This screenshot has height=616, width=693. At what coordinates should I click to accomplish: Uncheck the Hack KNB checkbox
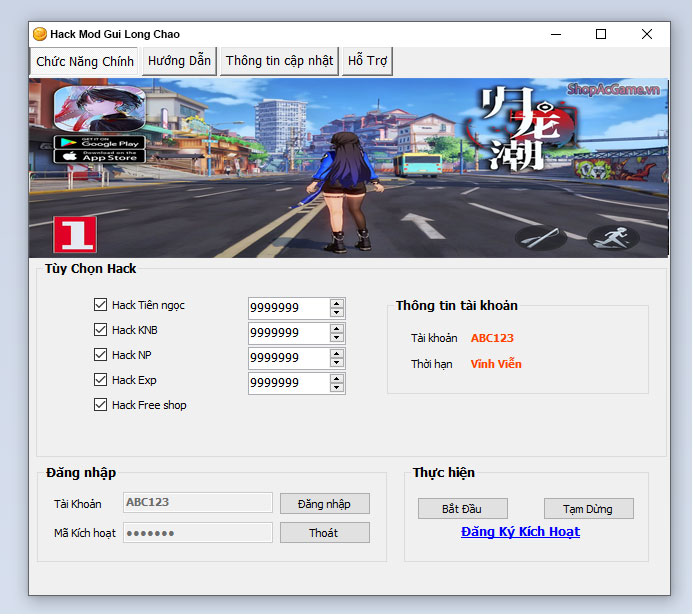coord(100,330)
